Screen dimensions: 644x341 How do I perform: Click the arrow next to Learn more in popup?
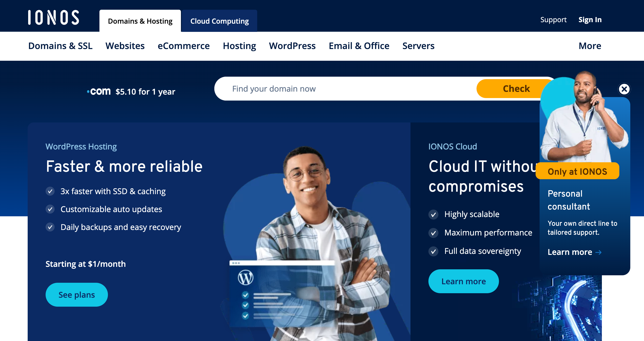pyautogui.click(x=598, y=252)
